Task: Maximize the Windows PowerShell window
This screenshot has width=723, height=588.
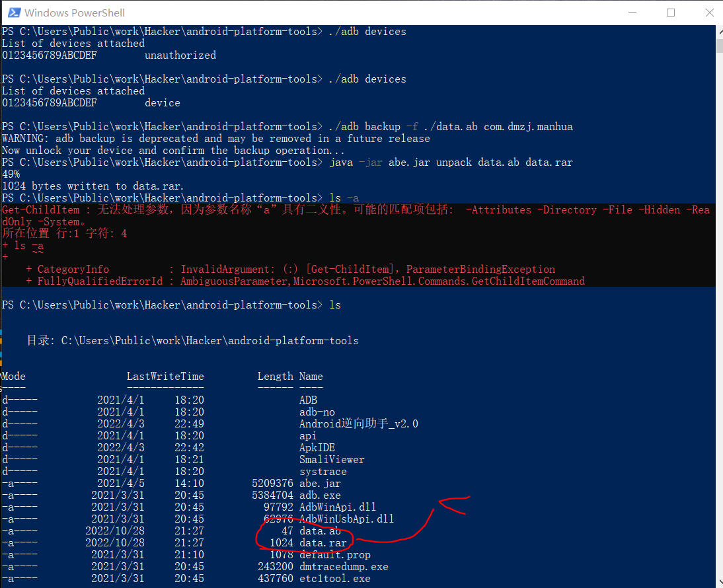Action: click(x=671, y=13)
